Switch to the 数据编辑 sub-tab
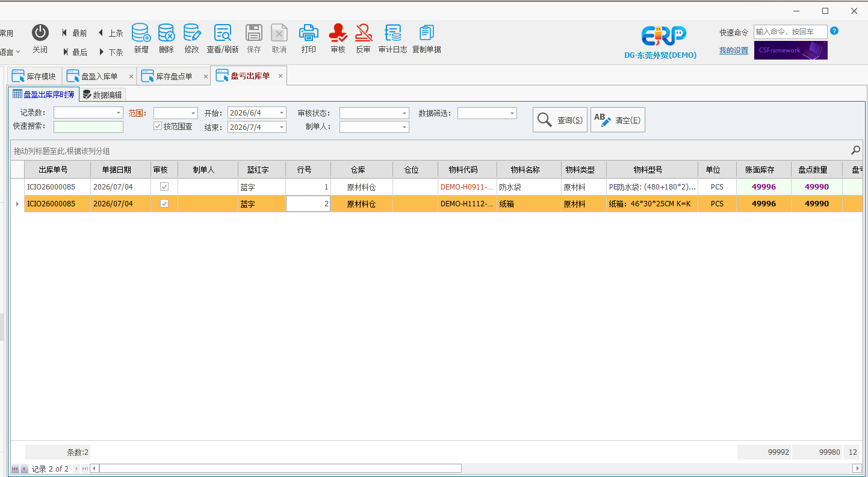 (102, 94)
